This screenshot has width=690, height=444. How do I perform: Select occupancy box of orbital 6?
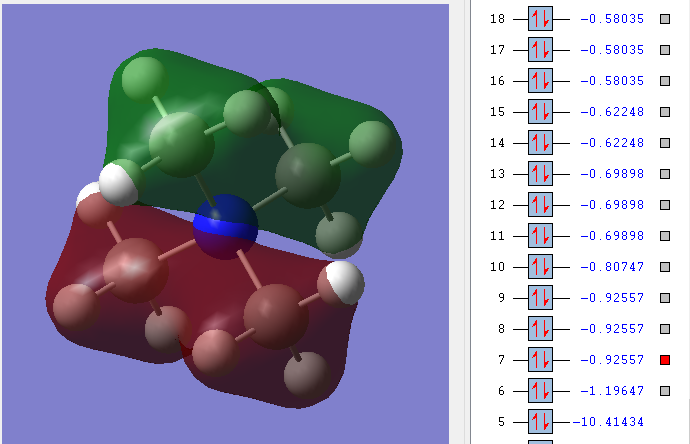(x=540, y=391)
